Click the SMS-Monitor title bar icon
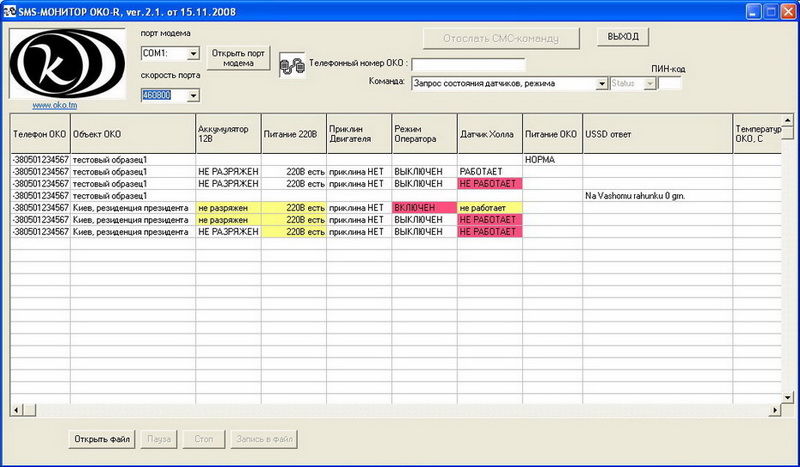 pos(10,11)
